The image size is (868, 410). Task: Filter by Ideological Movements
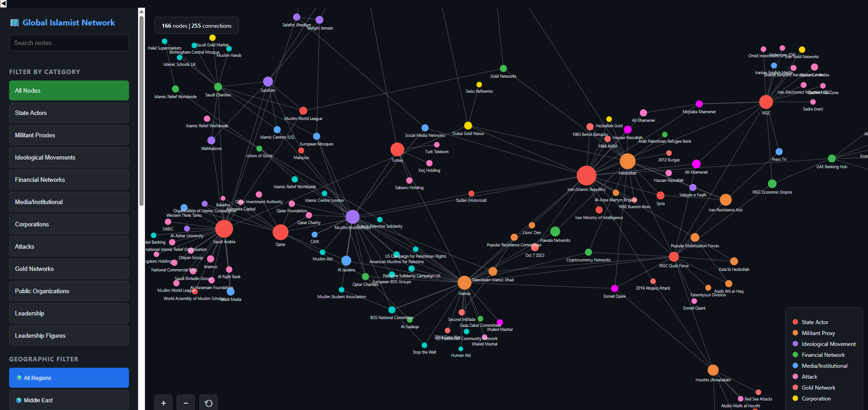tap(69, 157)
